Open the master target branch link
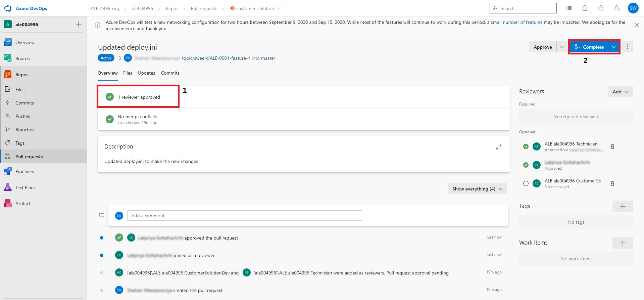 coord(268,58)
